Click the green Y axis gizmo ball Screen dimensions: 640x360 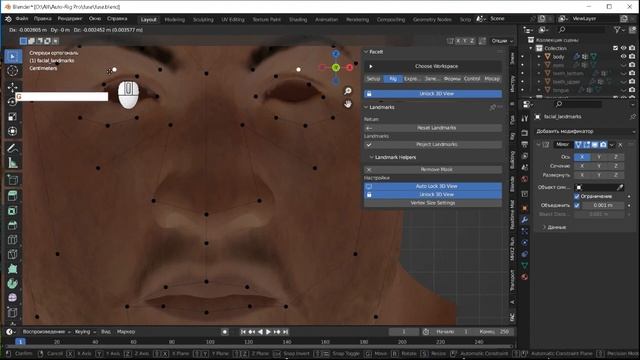point(336,67)
